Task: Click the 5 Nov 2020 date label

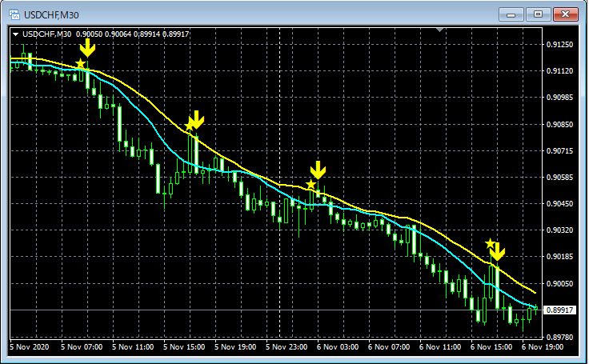Action: (x=30, y=346)
